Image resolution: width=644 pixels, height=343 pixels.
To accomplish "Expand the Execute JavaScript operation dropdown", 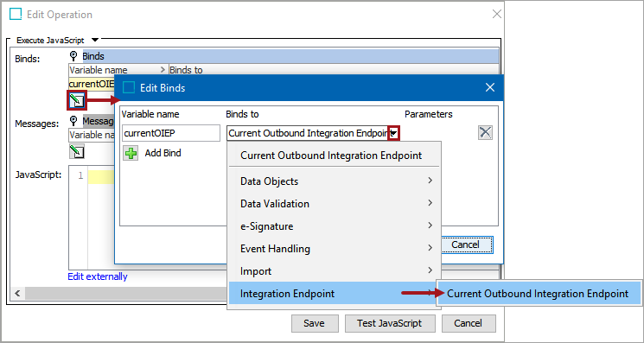I will coord(95,41).
